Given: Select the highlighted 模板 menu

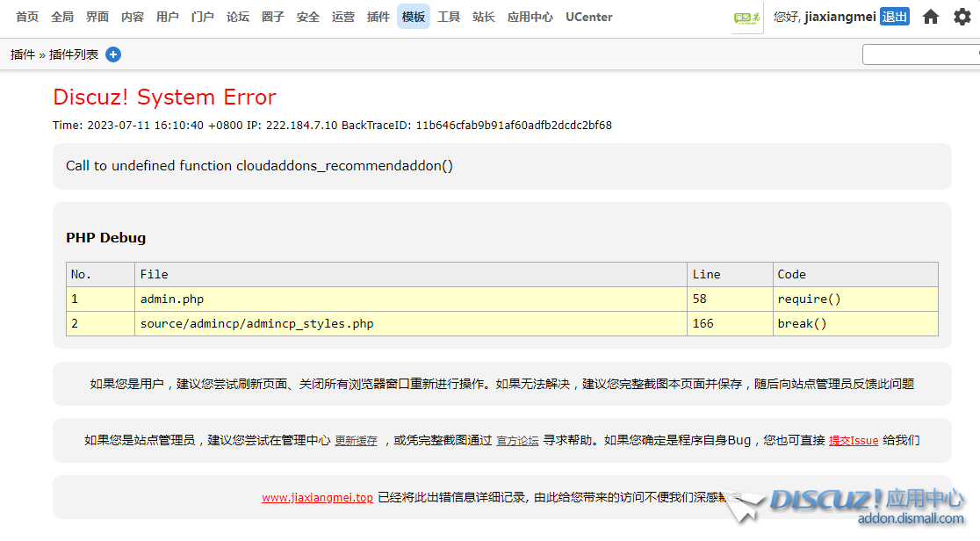Looking at the screenshot, I should click(x=413, y=17).
